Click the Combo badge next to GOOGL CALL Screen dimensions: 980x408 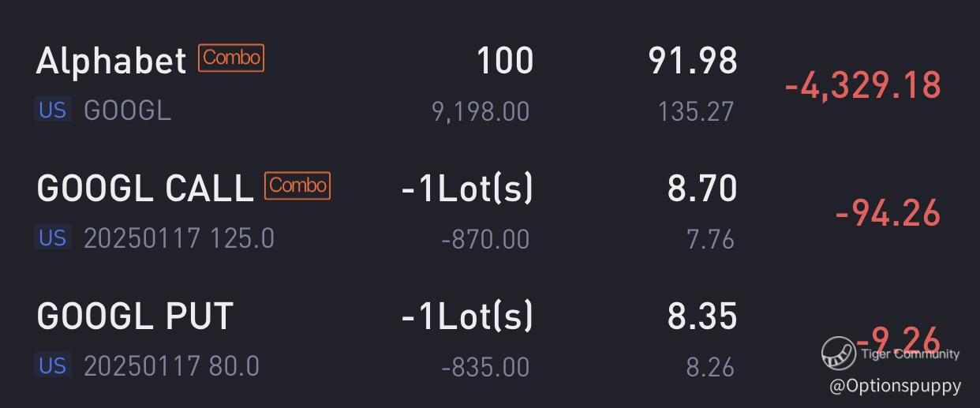point(297,185)
